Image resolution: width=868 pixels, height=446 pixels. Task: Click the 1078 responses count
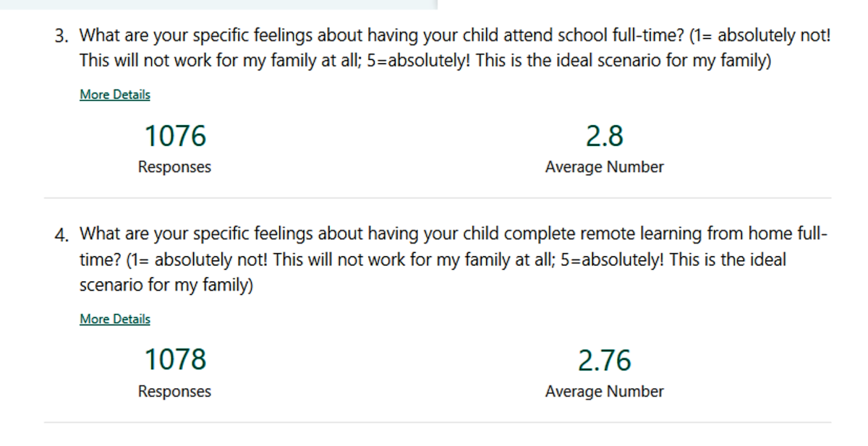click(x=175, y=359)
